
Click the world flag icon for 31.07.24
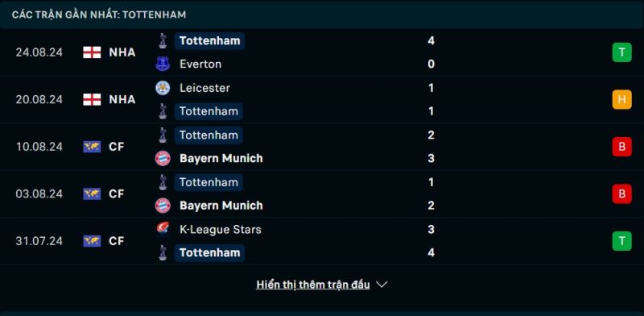92,241
